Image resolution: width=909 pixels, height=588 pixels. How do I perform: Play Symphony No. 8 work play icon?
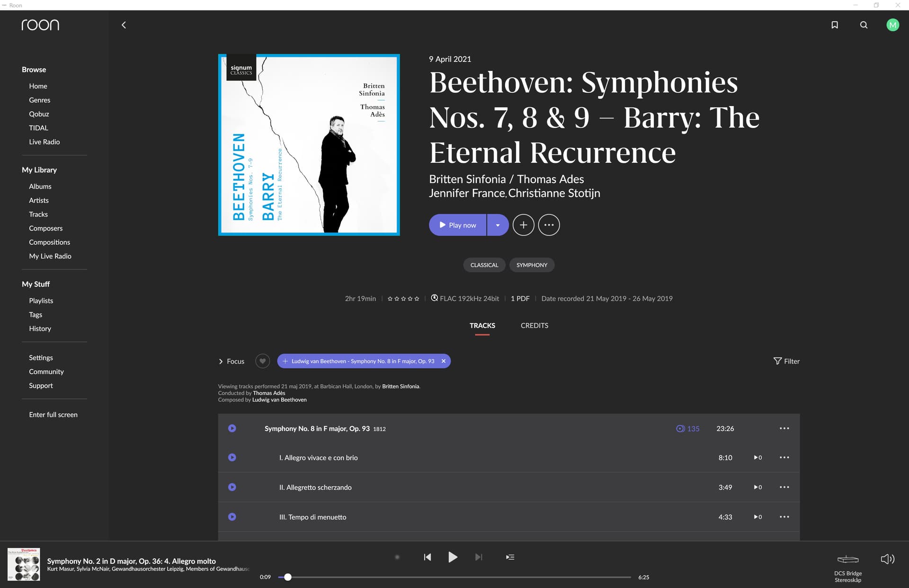pos(232,428)
